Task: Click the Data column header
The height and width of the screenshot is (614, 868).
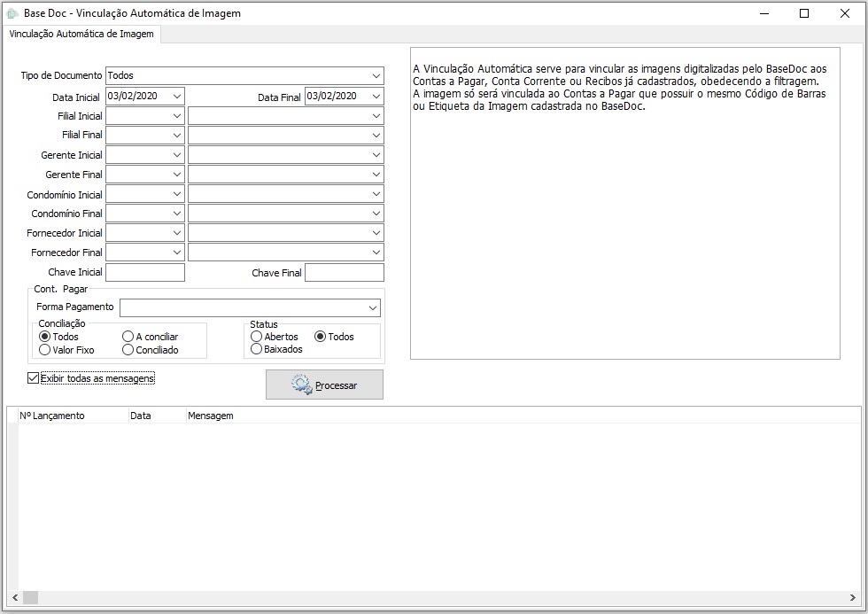Action: coord(158,416)
